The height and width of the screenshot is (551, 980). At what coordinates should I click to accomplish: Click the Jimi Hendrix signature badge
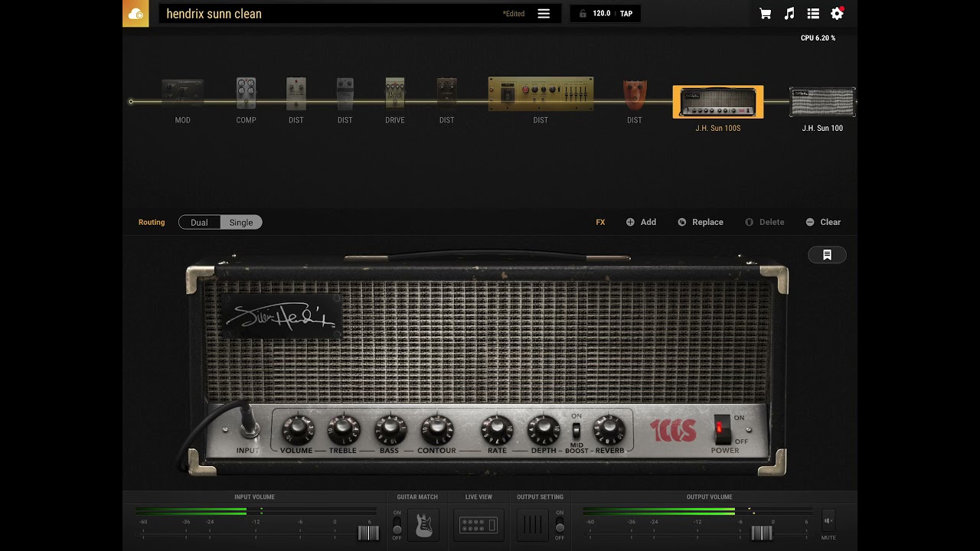tap(281, 315)
